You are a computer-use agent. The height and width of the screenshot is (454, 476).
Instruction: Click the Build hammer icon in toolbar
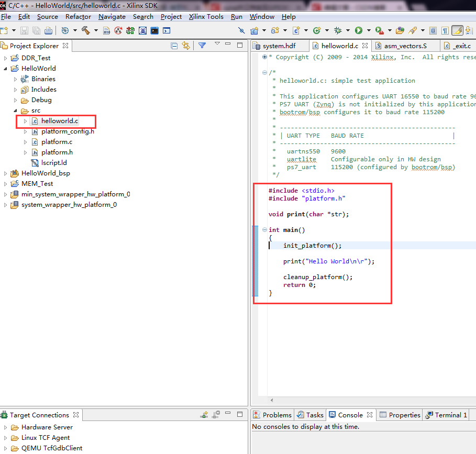pos(86,30)
